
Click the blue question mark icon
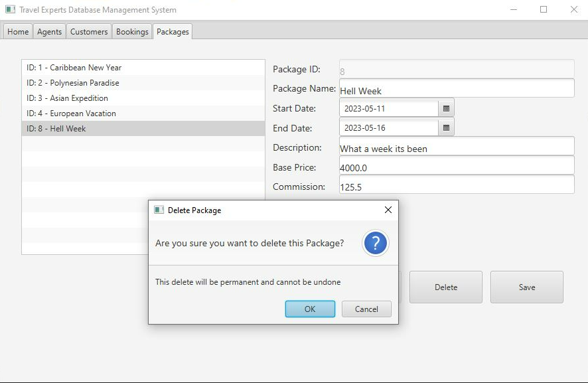click(375, 243)
